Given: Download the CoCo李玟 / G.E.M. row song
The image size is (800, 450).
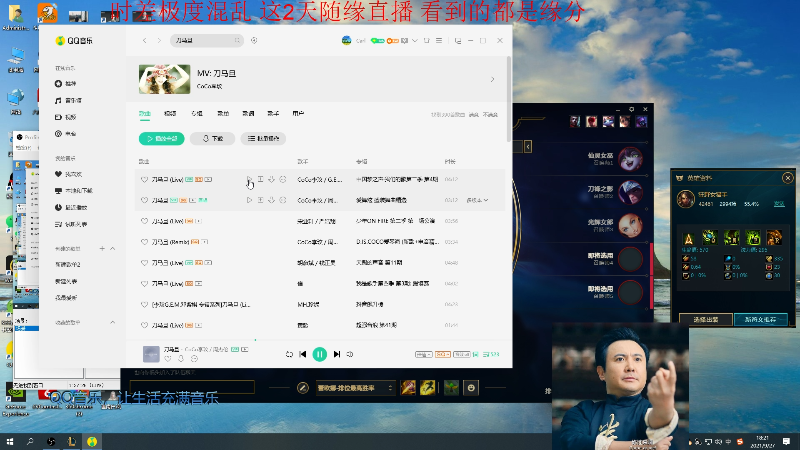Looking at the screenshot, I should coord(271,180).
